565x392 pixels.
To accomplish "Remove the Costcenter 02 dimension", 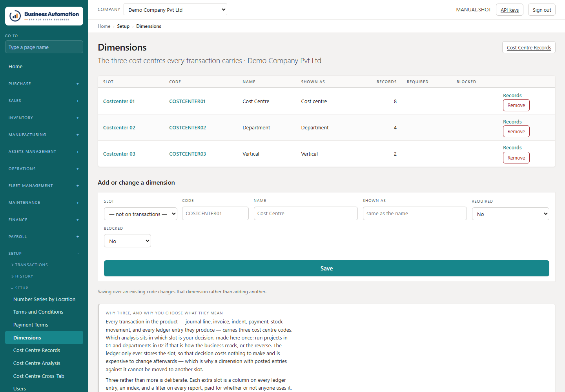I will coord(516,132).
